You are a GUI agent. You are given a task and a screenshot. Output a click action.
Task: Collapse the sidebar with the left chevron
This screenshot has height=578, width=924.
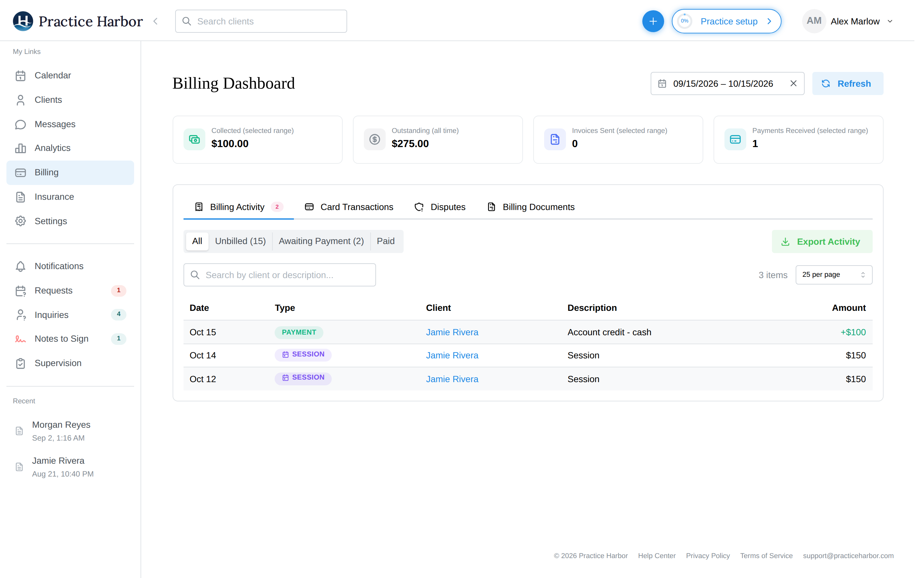pyautogui.click(x=155, y=22)
